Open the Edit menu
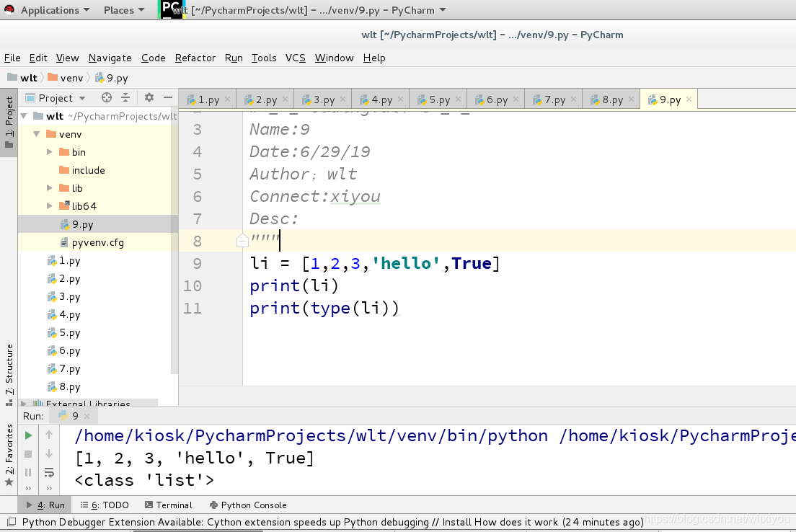 tap(38, 58)
